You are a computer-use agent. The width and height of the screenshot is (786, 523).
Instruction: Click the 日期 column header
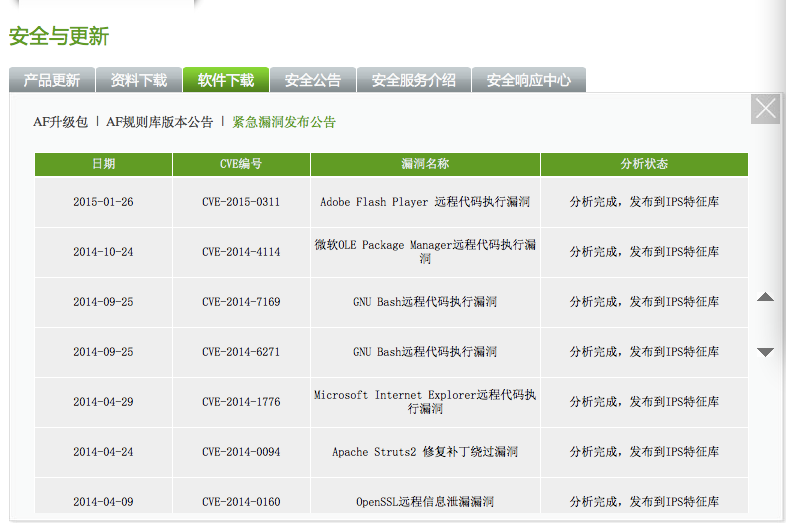coord(104,164)
